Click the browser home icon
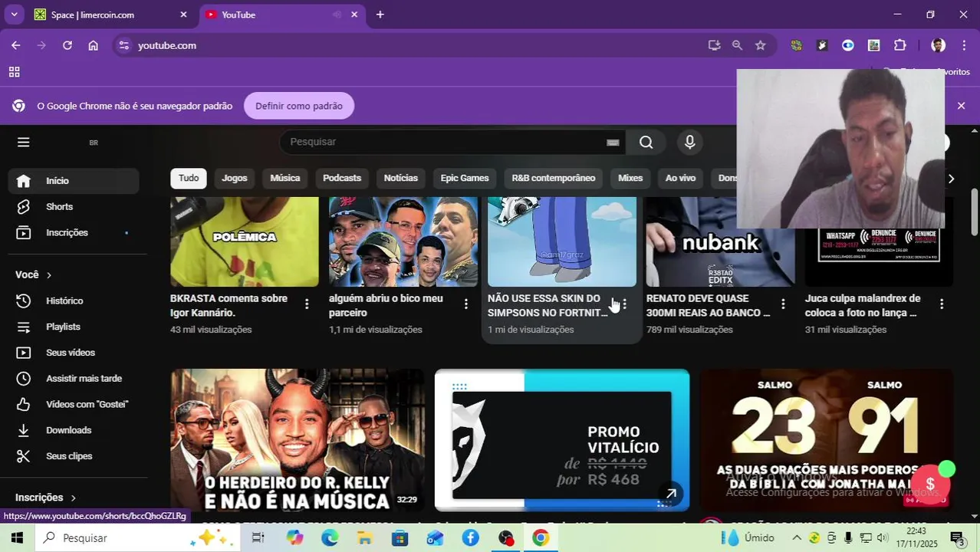980x552 pixels. (93, 45)
